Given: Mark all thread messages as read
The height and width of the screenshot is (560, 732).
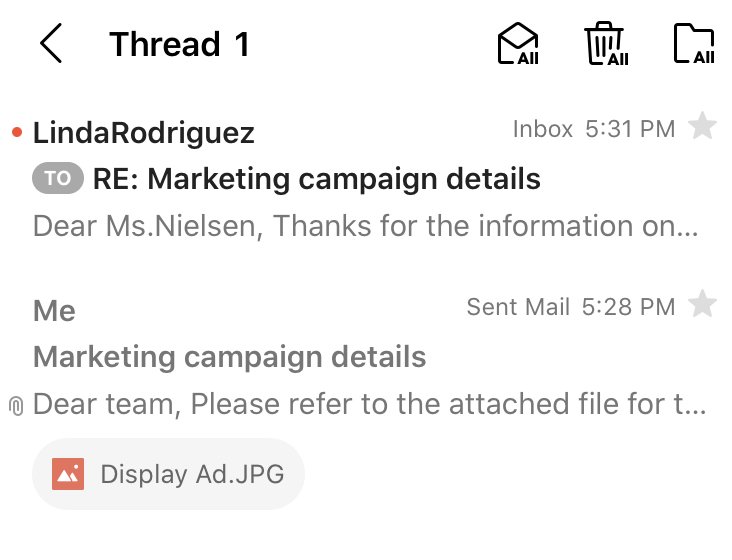Looking at the screenshot, I should [518, 45].
